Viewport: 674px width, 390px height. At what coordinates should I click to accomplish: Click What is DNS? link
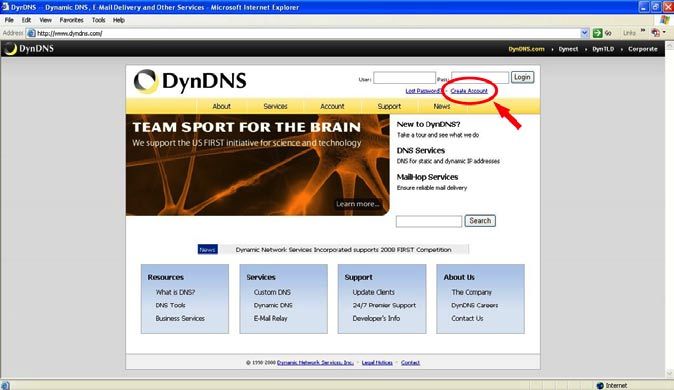coord(175,292)
